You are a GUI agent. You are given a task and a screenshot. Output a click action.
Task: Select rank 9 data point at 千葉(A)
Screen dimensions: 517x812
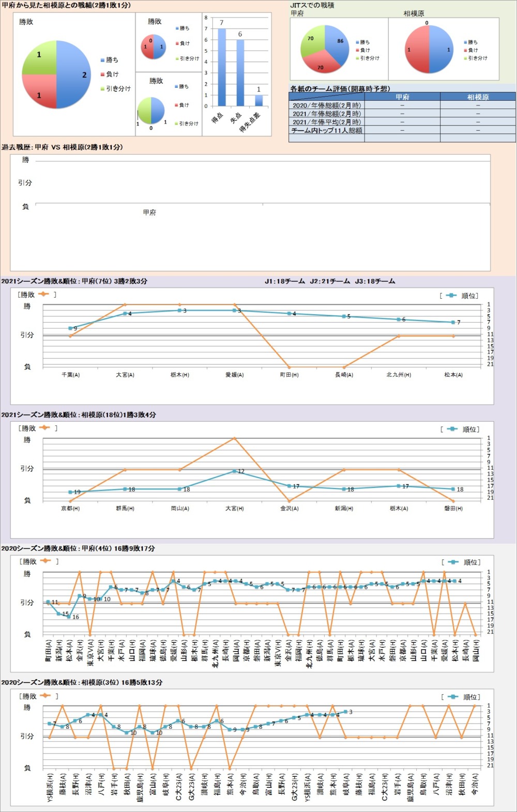pyautogui.click(x=70, y=328)
